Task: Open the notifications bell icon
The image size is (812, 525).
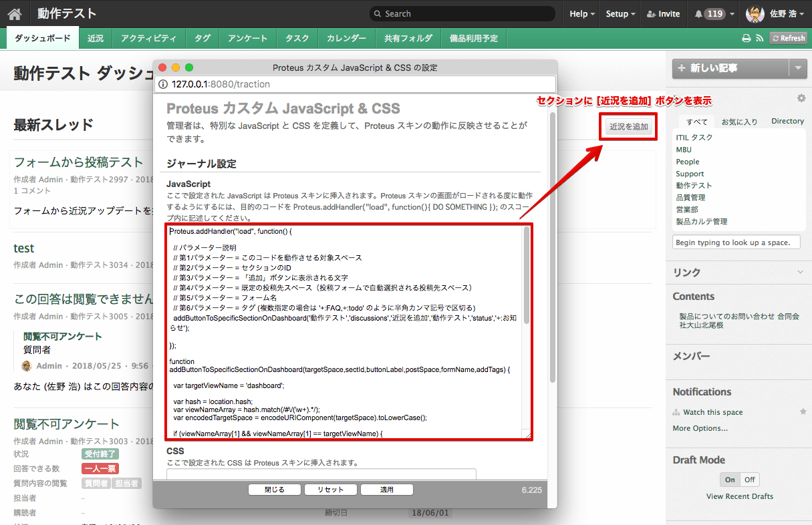Action: [x=699, y=14]
